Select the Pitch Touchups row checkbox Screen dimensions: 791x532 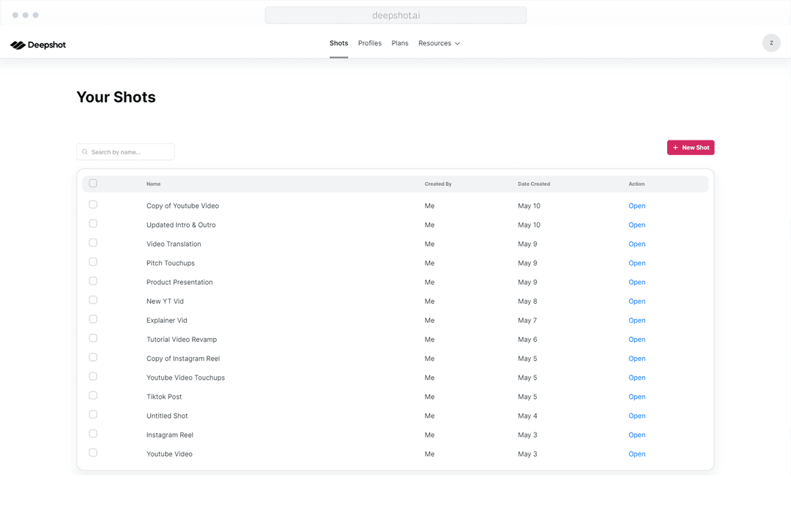[93, 262]
